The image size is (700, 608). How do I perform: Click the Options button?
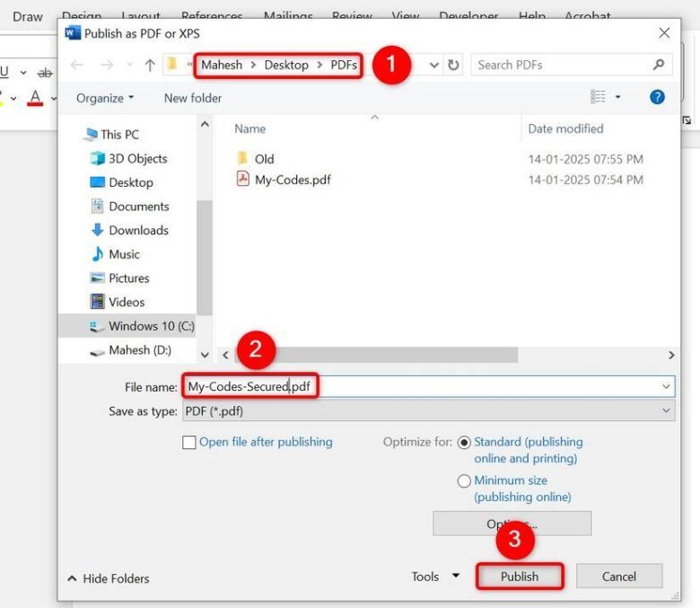[512, 523]
